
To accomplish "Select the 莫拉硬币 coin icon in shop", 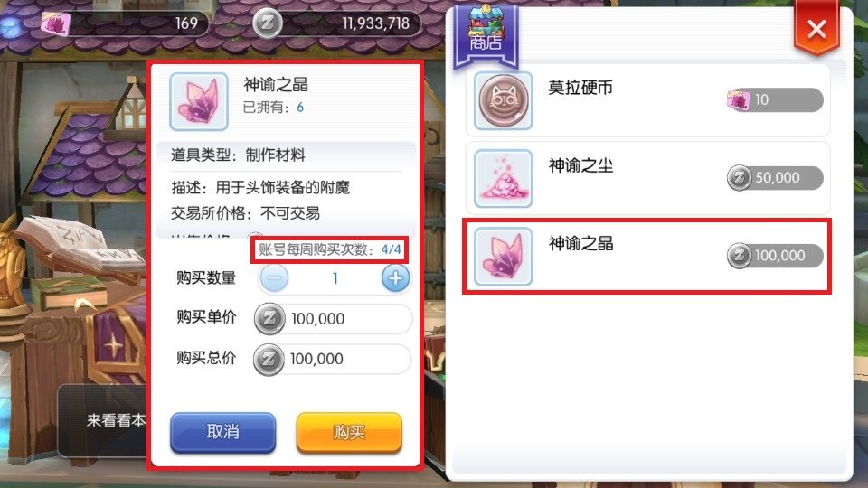I will pos(504,100).
